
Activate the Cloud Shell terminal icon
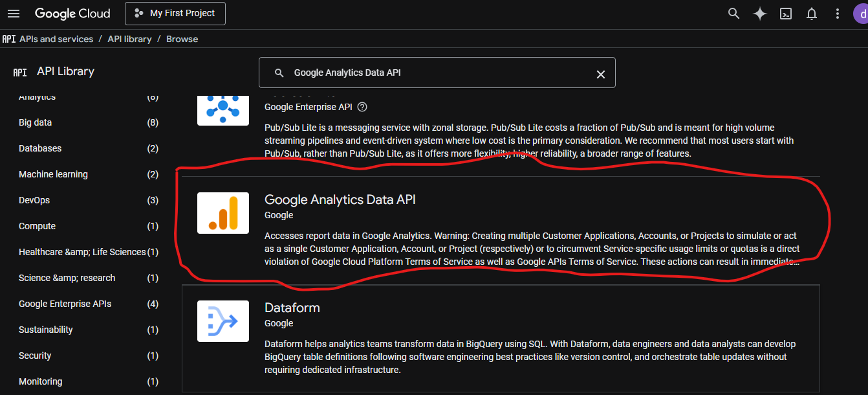[785, 13]
